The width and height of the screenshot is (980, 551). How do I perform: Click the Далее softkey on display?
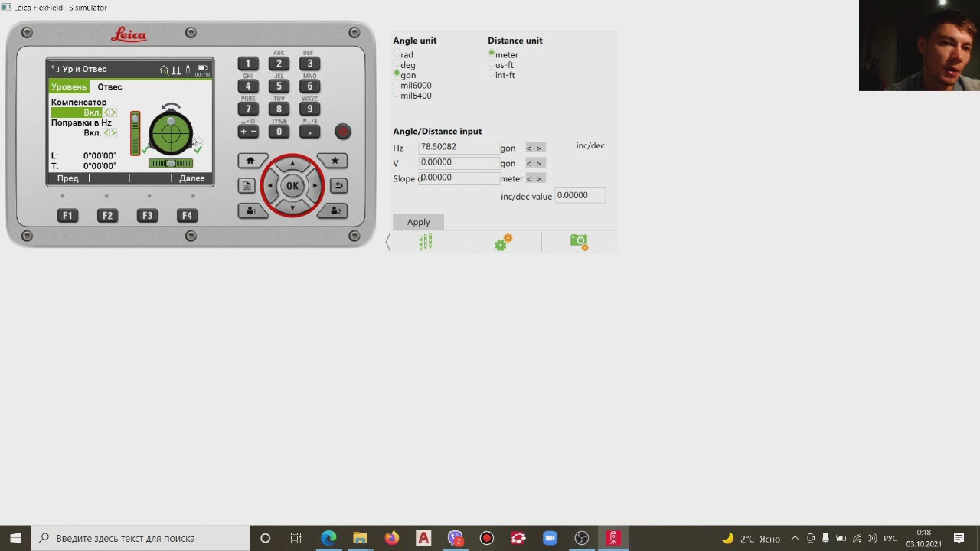[191, 178]
